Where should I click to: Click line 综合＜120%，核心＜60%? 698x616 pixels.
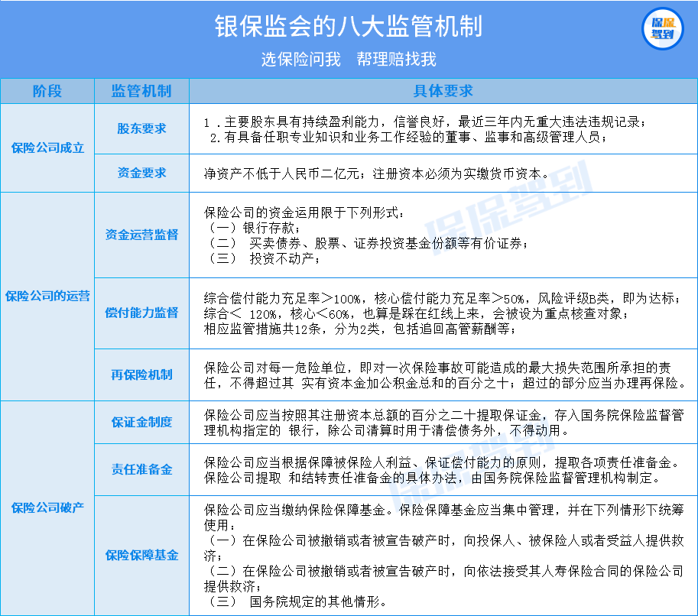(416, 314)
